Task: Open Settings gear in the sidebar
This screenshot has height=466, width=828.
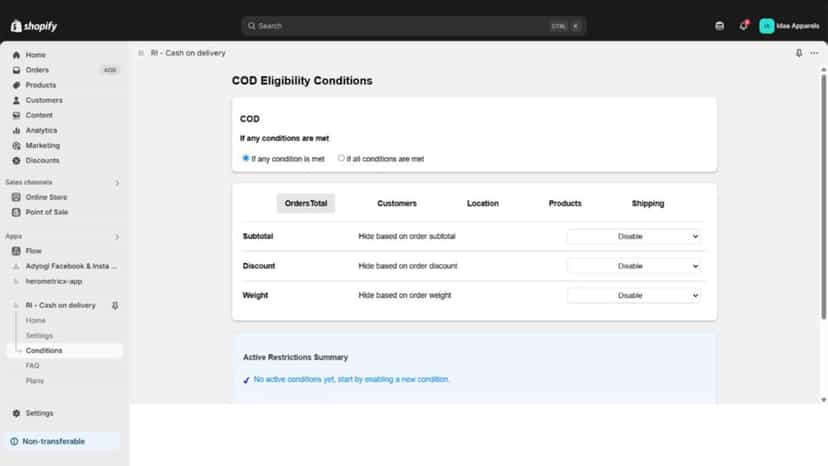Action: [39, 413]
